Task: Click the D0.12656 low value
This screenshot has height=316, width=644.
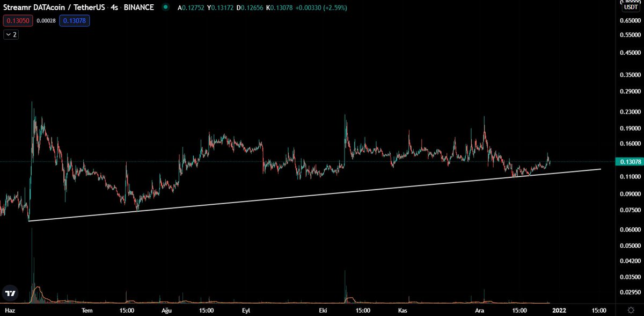Action: click(251, 8)
